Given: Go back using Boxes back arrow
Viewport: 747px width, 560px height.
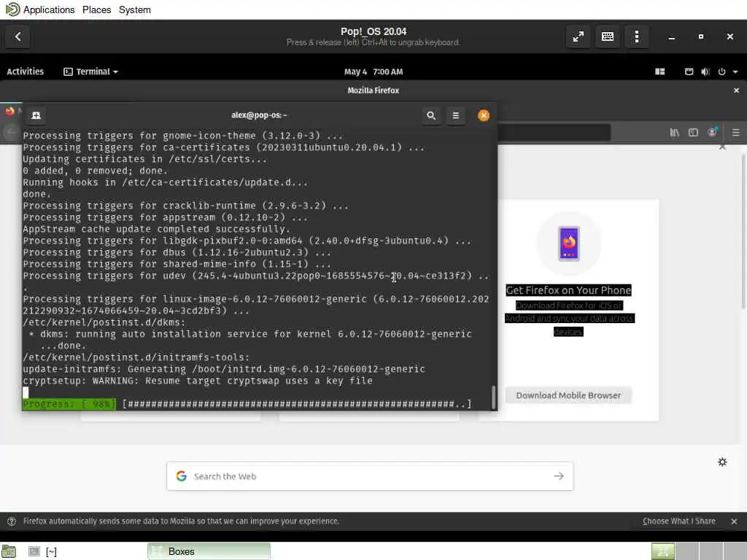Looking at the screenshot, I should point(18,36).
